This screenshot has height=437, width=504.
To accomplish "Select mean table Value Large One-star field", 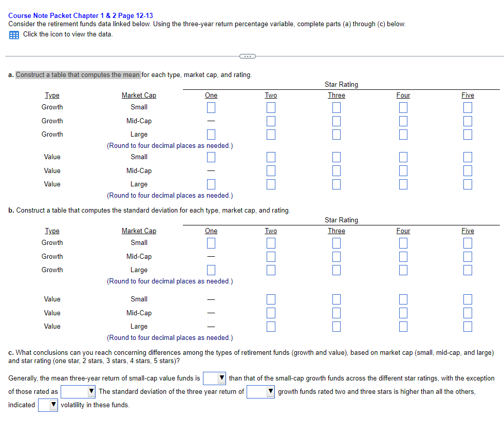I will coord(211,184).
